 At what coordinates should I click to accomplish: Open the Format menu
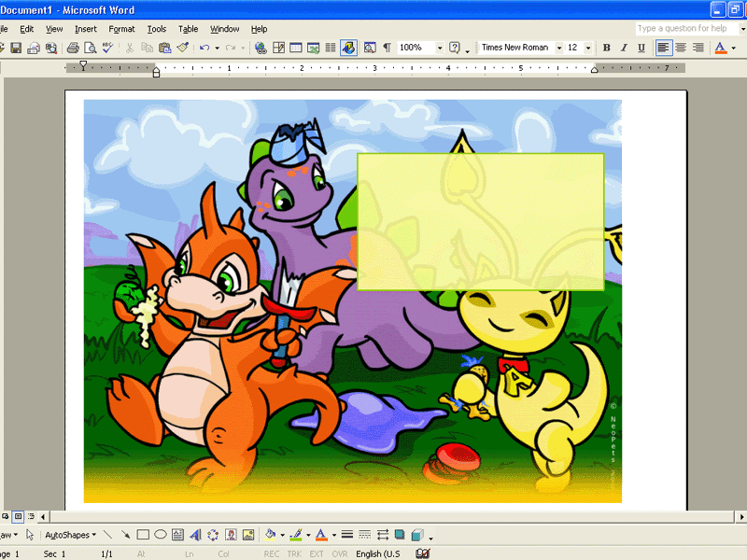tap(121, 29)
